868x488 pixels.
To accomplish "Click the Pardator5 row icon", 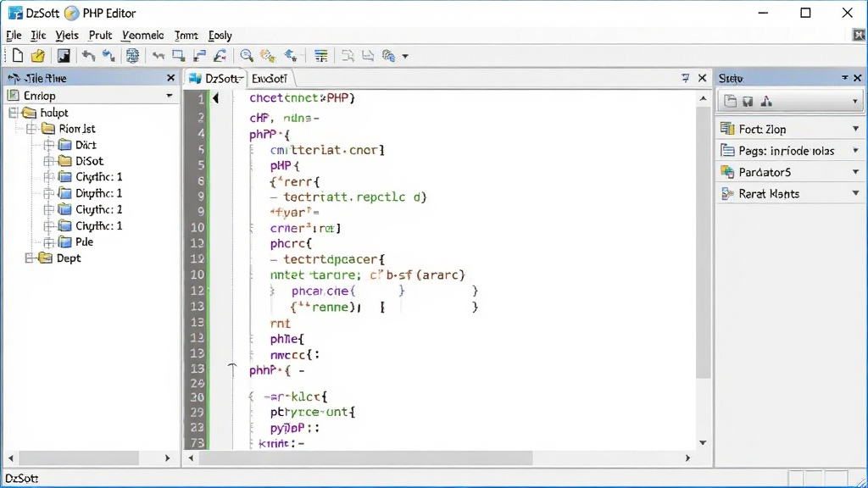I will coord(726,172).
